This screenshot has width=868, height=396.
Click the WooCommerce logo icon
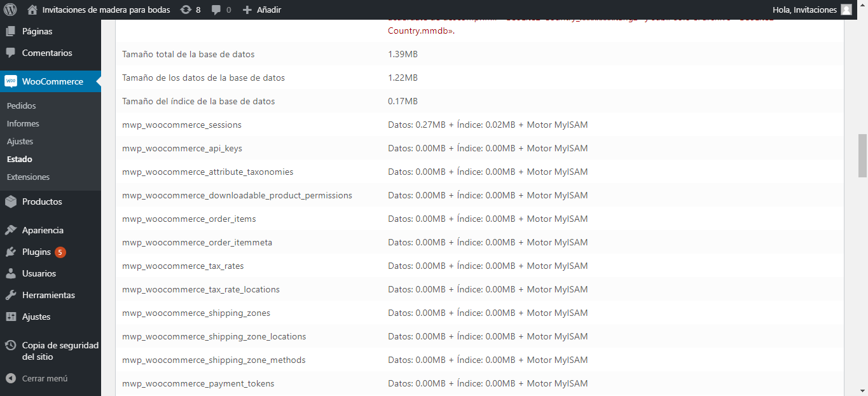click(x=11, y=81)
